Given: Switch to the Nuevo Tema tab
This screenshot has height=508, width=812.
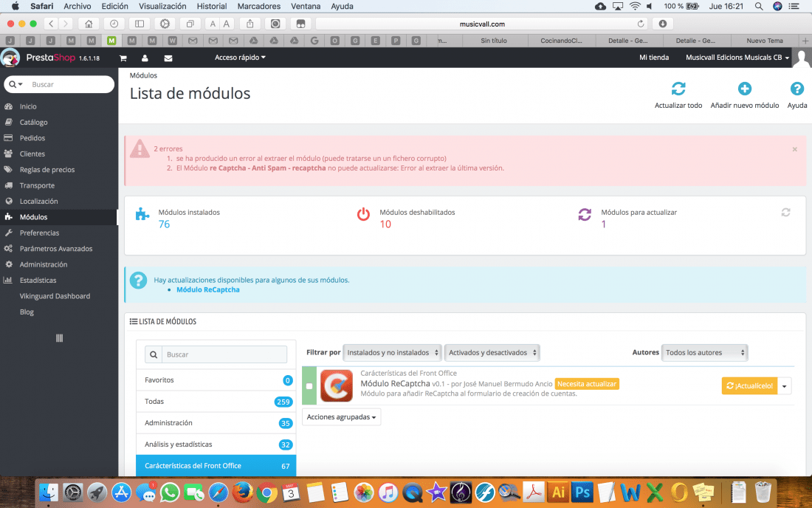Looking at the screenshot, I should [765, 41].
